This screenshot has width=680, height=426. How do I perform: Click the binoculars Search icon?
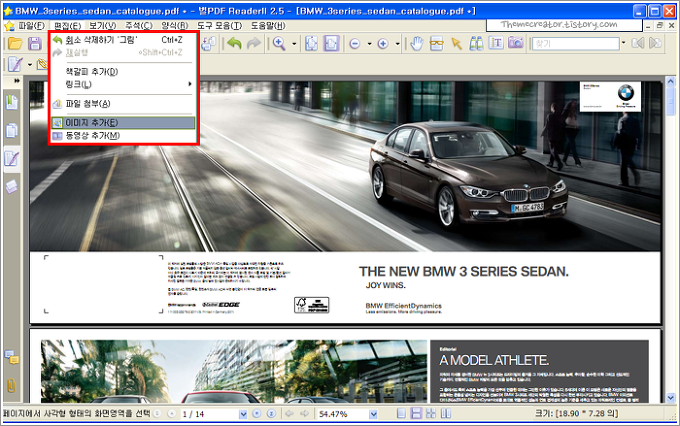tap(476, 43)
